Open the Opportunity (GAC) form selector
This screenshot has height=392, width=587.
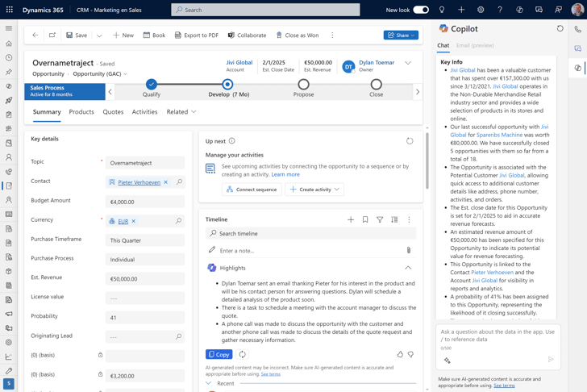pos(100,73)
